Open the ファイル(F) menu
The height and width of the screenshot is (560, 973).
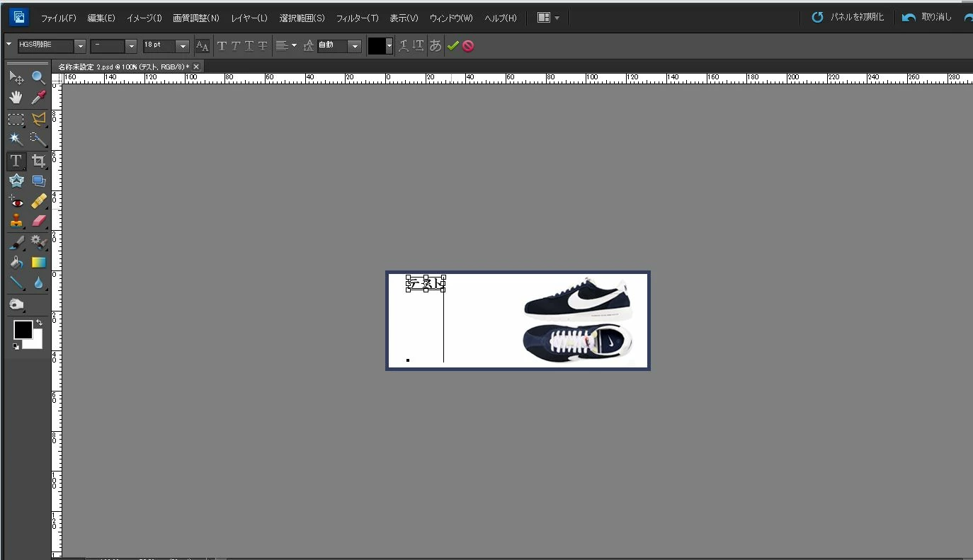[58, 18]
